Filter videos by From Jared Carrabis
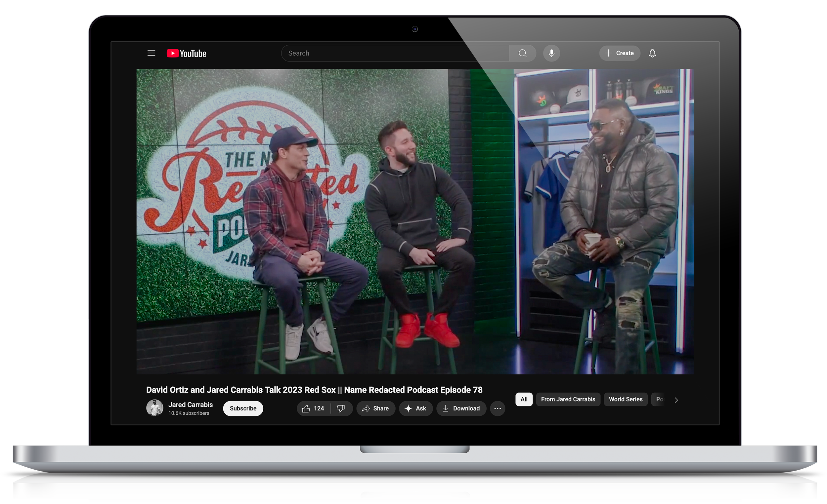The width and height of the screenshot is (827, 504). coord(568,399)
